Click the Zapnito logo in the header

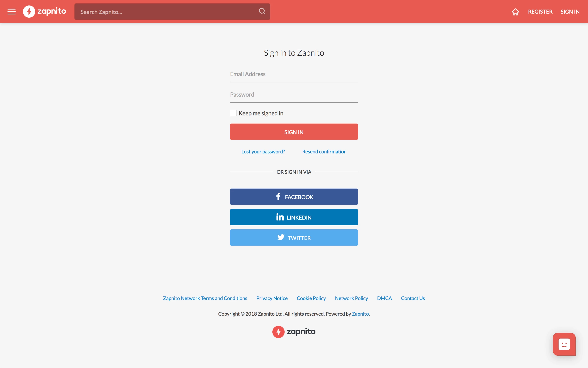pos(44,11)
